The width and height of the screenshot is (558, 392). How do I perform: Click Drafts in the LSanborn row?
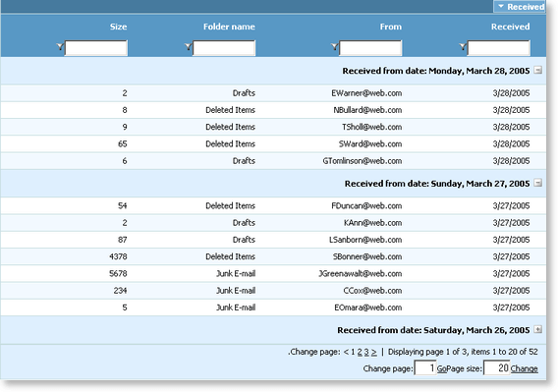click(x=244, y=240)
